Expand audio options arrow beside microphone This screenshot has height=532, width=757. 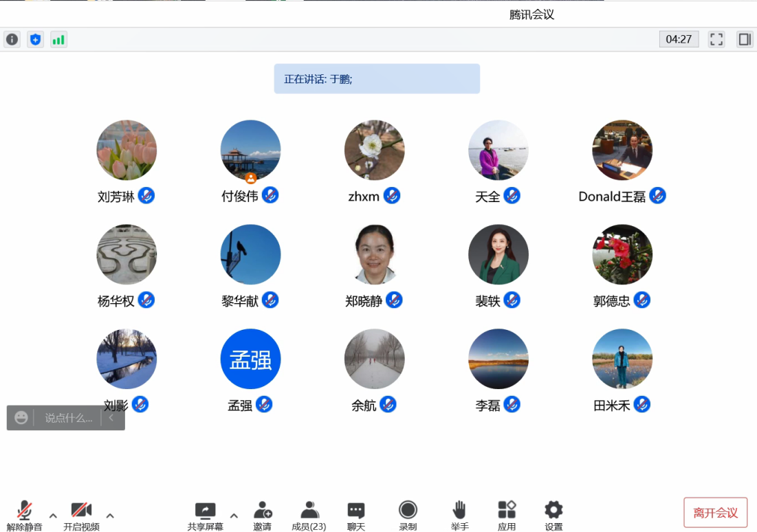tap(53, 516)
